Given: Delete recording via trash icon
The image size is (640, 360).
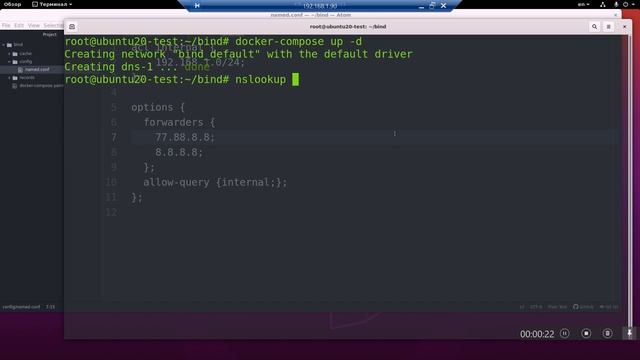Looking at the screenshot, I should (x=607, y=333).
